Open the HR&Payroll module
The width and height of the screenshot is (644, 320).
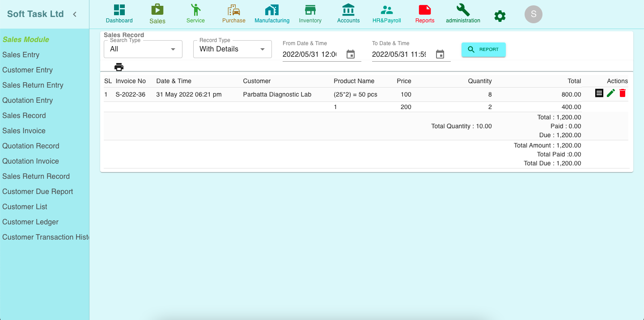click(386, 13)
